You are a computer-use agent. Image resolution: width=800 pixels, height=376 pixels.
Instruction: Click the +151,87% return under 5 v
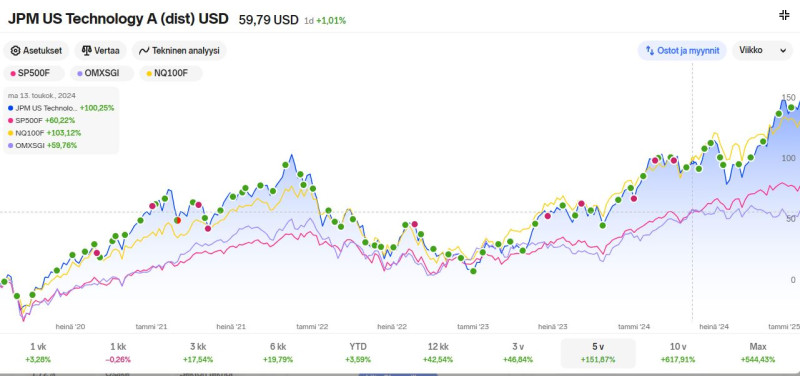[x=598, y=360]
